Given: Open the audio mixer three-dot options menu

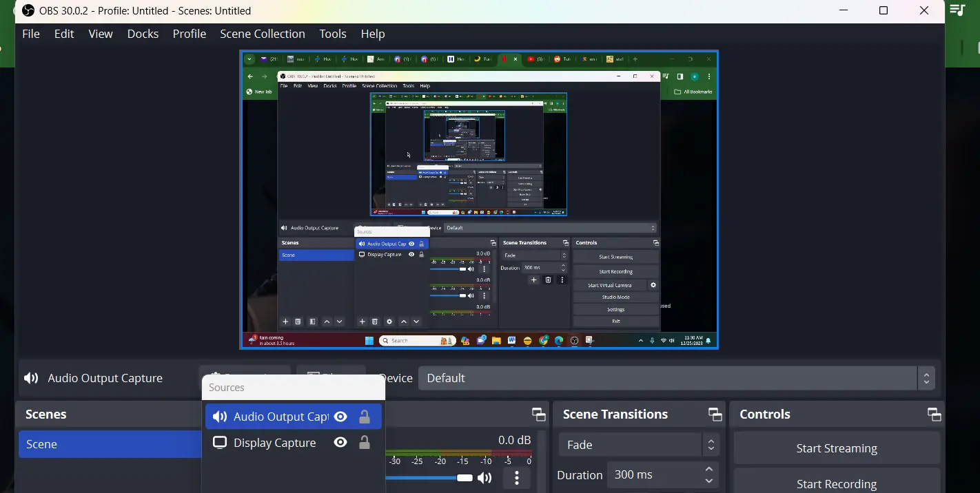Looking at the screenshot, I should 517,478.
